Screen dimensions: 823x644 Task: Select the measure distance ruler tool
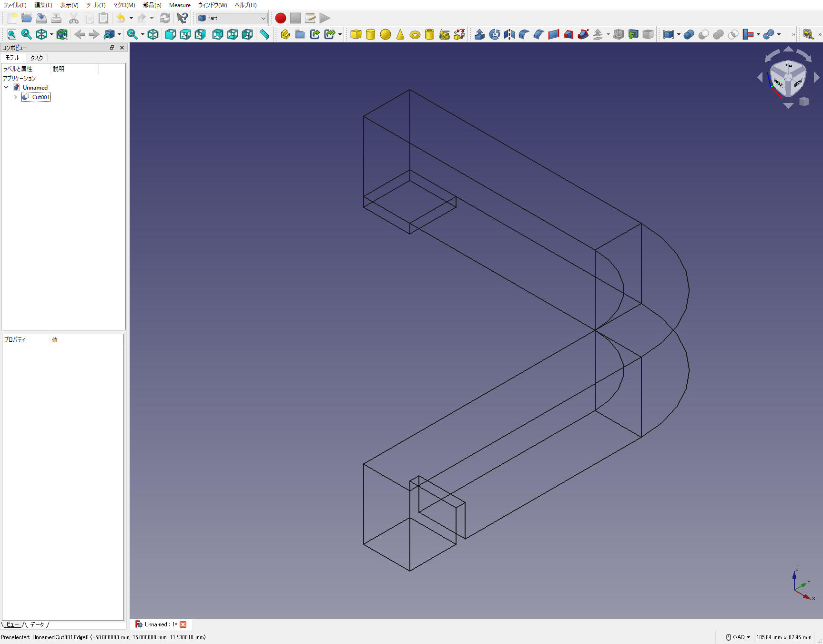pos(264,34)
